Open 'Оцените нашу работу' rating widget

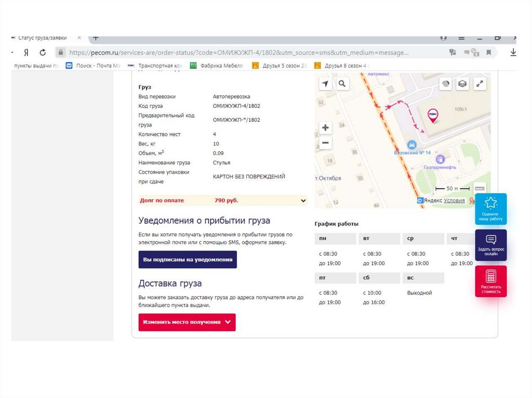490,209
